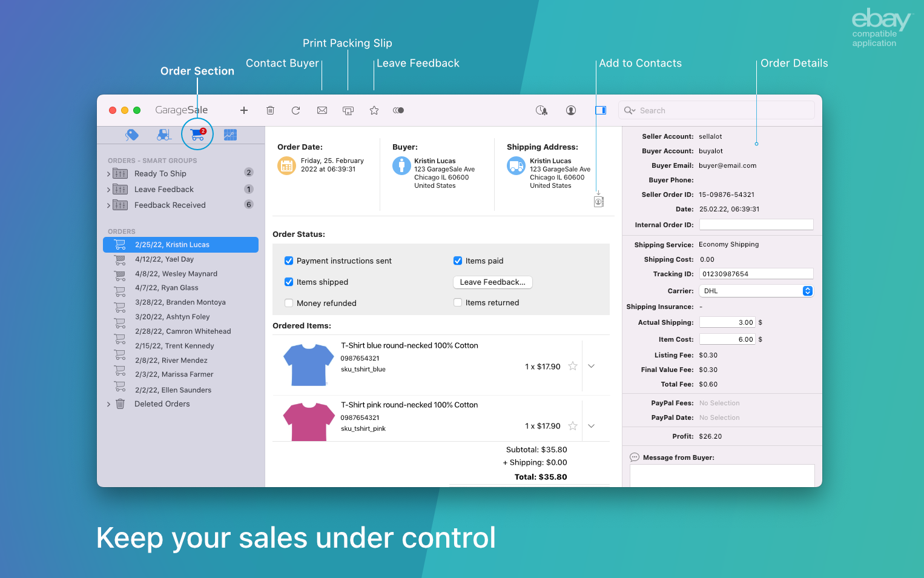View the statistics chart sidebar icon

229,134
